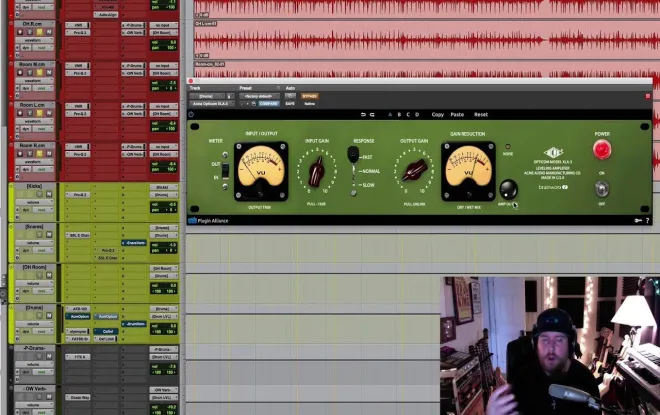
Task: Click the red POWER lamp button
Action: (602, 150)
